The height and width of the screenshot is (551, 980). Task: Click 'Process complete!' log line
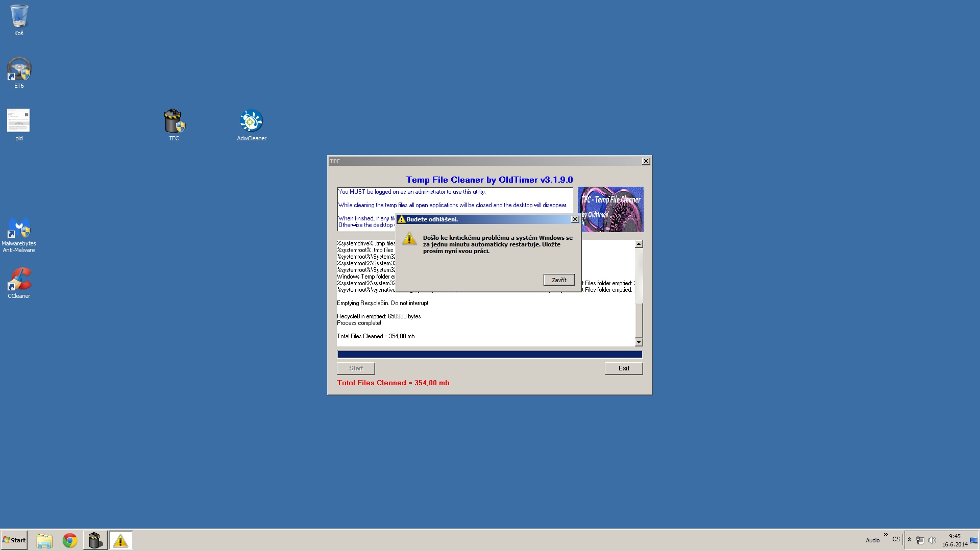[x=359, y=323]
